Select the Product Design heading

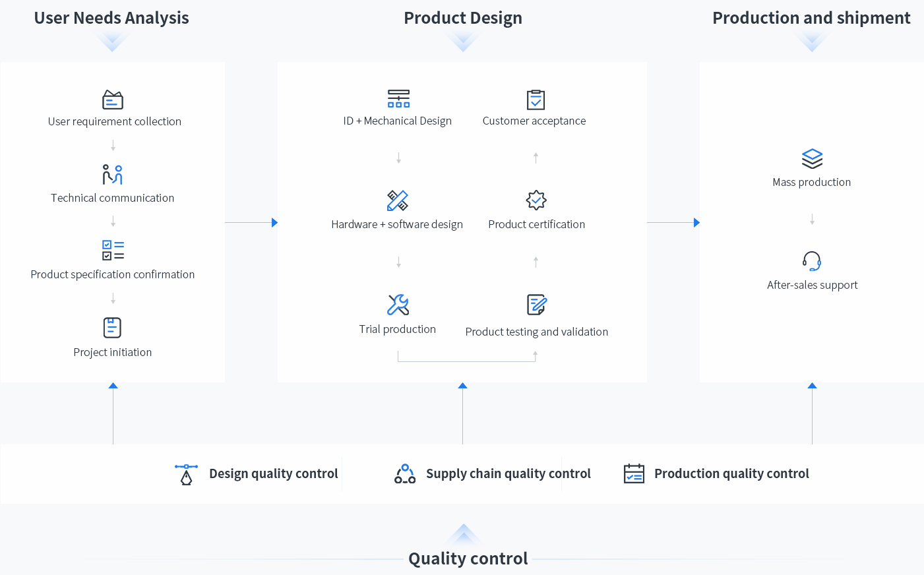(463, 18)
